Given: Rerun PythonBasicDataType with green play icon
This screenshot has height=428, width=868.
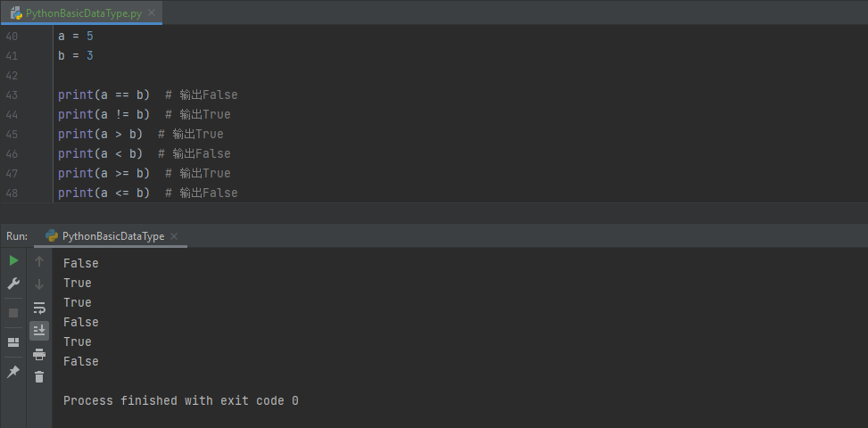Looking at the screenshot, I should [13, 260].
